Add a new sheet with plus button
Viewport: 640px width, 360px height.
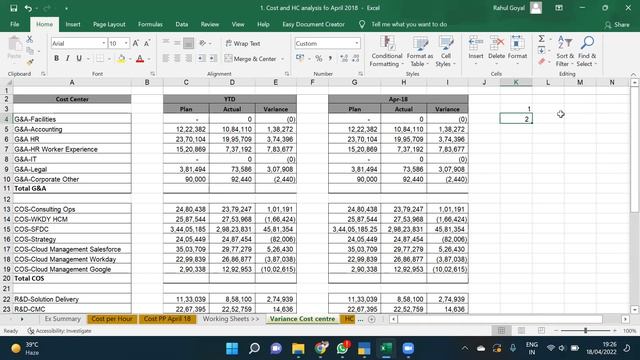pos(371,319)
